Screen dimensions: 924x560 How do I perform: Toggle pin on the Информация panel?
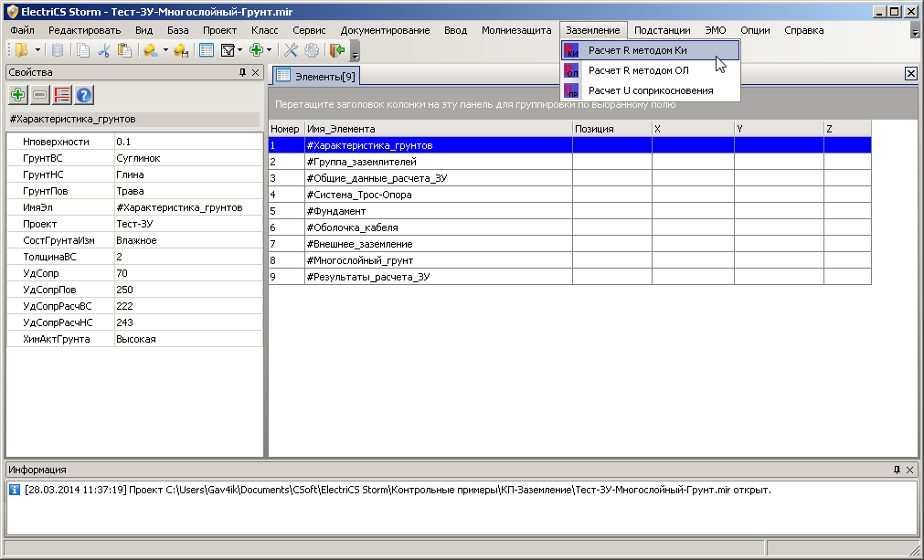897,470
